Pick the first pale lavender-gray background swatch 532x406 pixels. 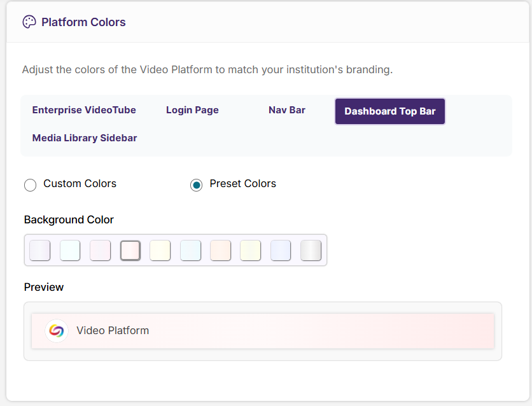coord(39,250)
